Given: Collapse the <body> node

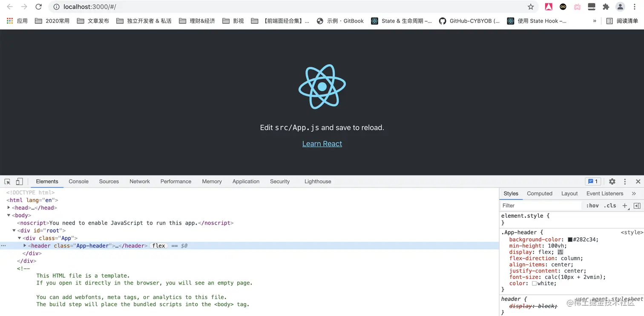Looking at the screenshot, I should (9, 216).
